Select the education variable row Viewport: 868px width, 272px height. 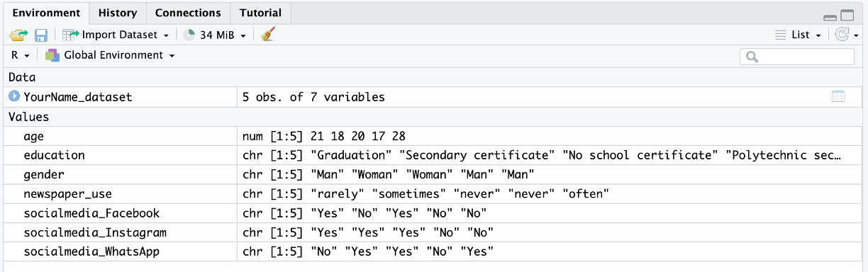tap(434, 155)
